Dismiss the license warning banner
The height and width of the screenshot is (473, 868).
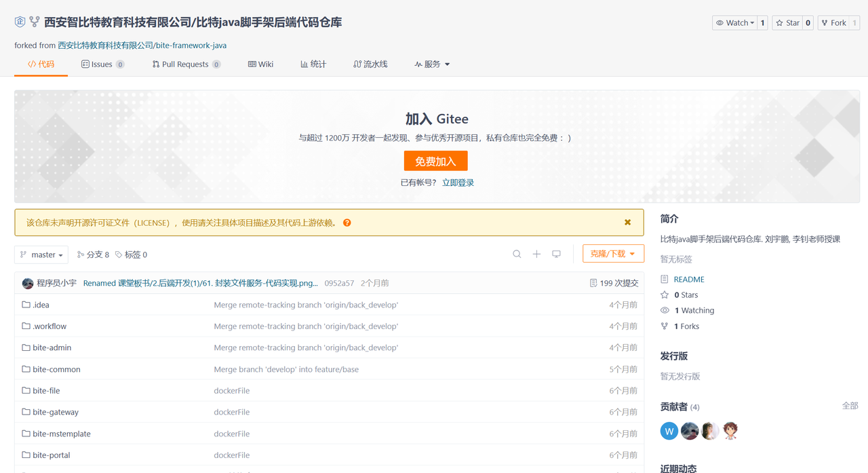(627, 222)
